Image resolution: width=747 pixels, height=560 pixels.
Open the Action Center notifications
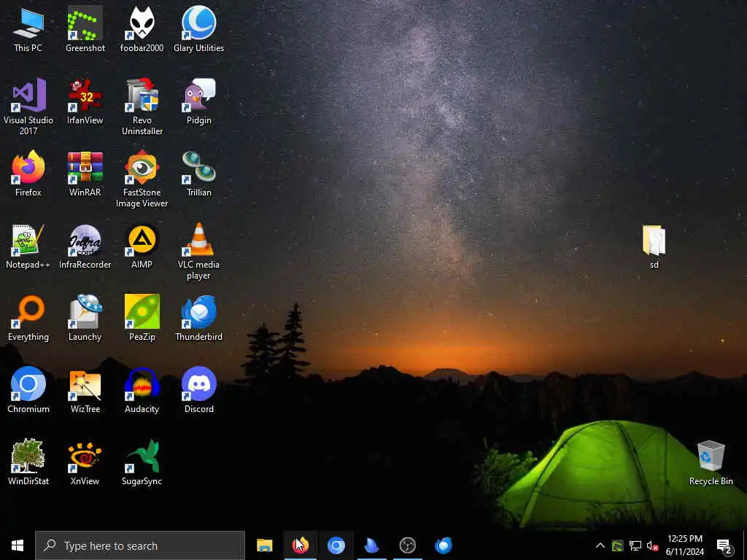point(724,545)
